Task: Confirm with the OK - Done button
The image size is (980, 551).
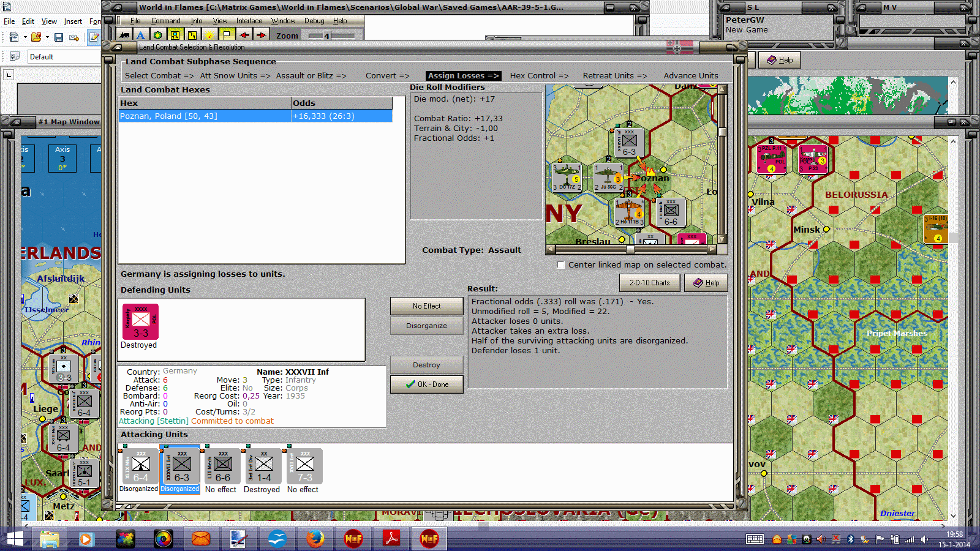Action: (x=426, y=384)
